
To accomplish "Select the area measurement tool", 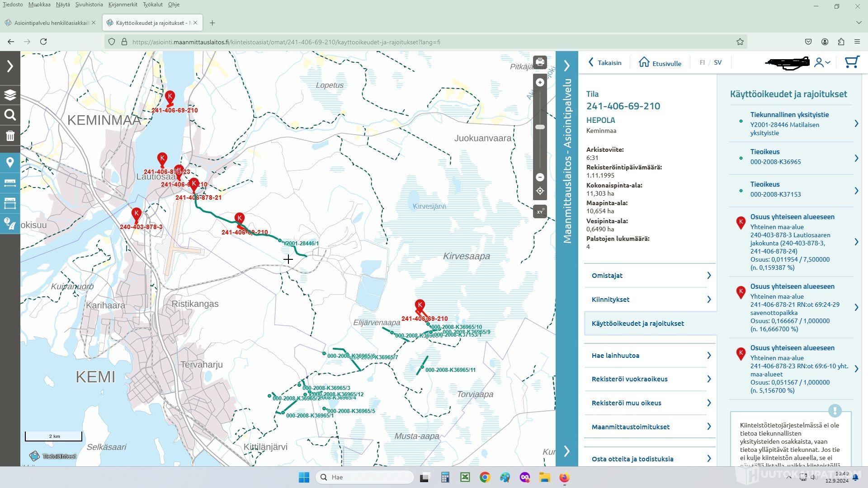I will tap(10, 203).
